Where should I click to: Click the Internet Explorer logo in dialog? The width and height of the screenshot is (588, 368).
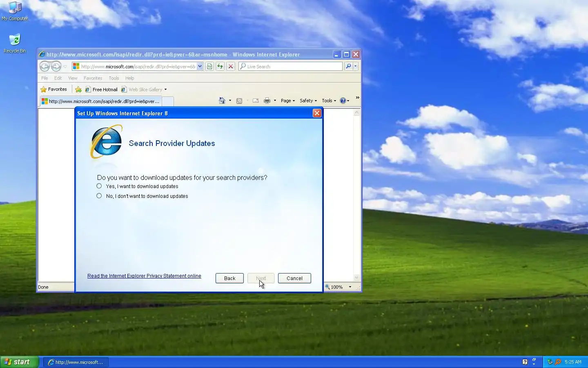pyautogui.click(x=106, y=142)
